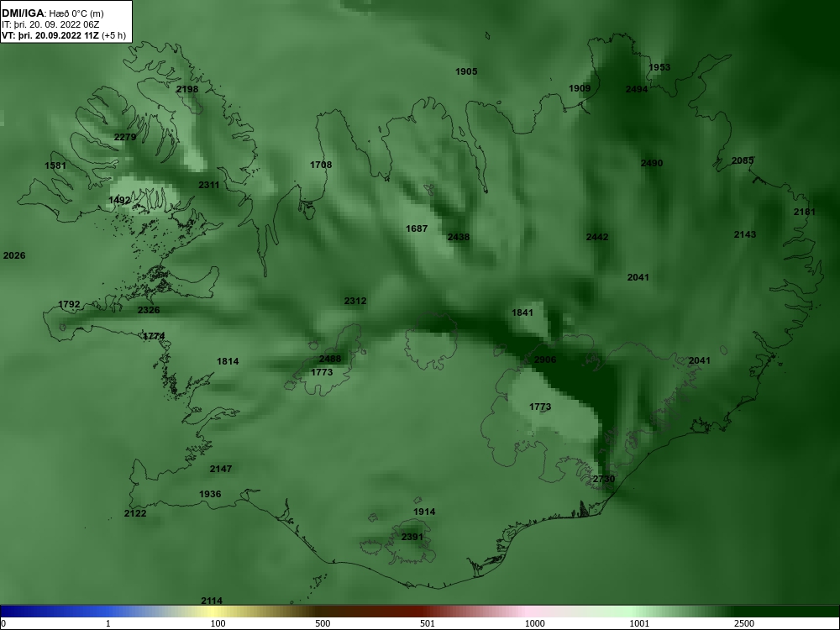
Task: Click the 0 label on the color scale
Action: pos(3,623)
